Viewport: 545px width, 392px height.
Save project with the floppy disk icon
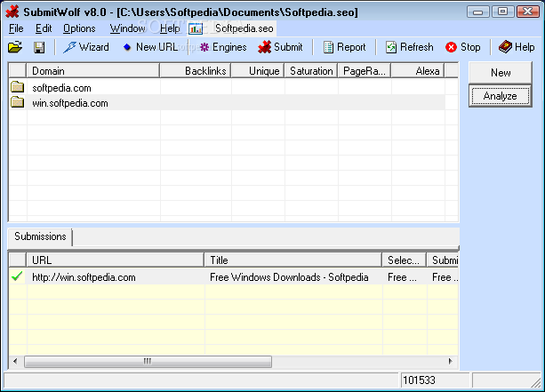click(39, 47)
